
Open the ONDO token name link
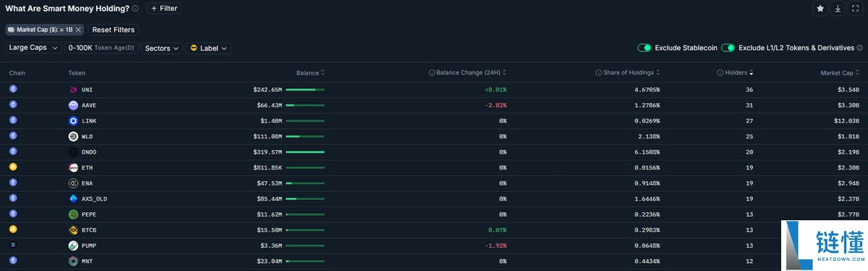coord(89,152)
